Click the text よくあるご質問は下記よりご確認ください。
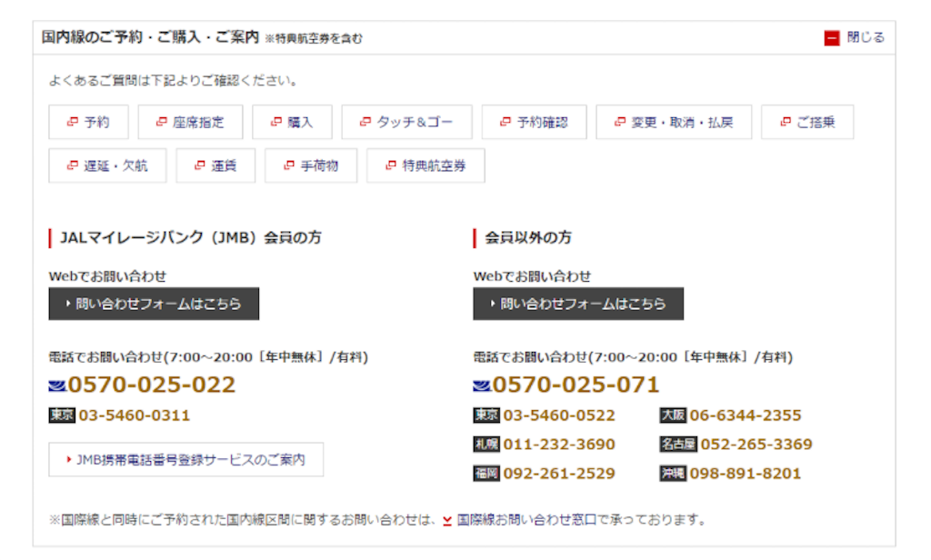 pyautogui.click(x=174, y=80)
